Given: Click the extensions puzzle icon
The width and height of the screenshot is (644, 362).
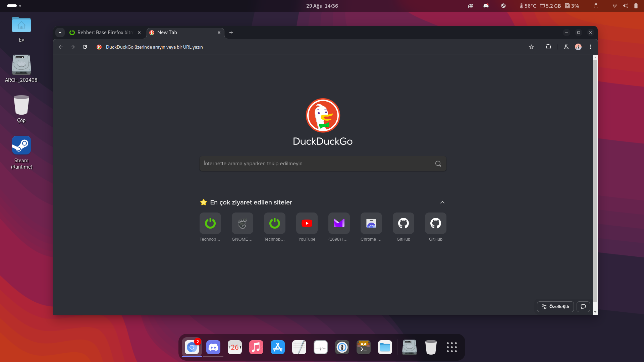Looking at the screenshot, I should coord(548,47).
